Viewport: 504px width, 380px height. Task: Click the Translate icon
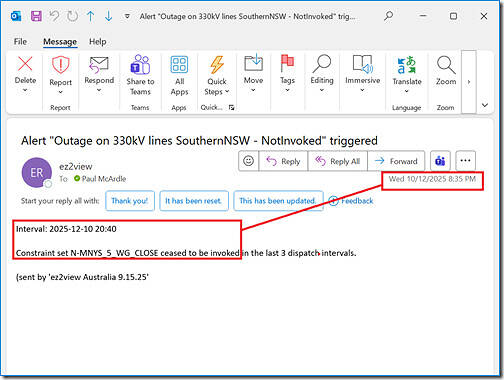(407, 65)
